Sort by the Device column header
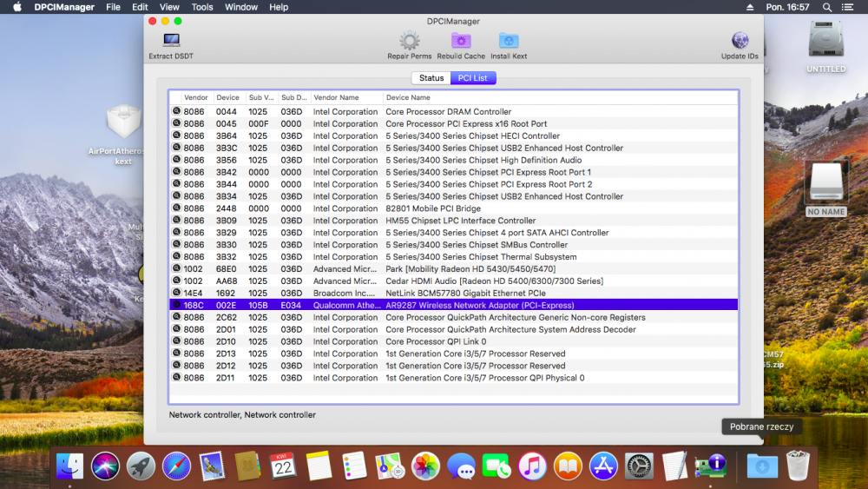Viewport: 868px width, 489px height. pyautogui.click(x=227, y=97)
